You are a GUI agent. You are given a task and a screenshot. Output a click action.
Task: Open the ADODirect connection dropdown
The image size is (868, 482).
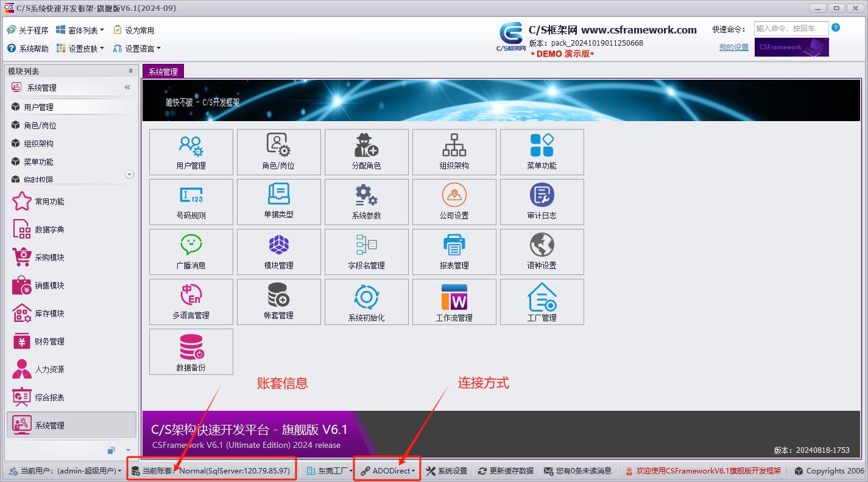click(x=388, y=471)
